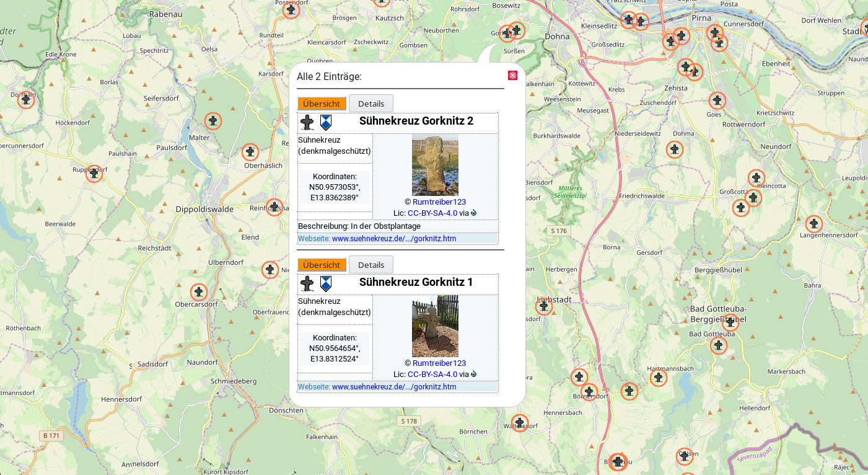This screenshot has width=868, height=475.
Task: Visit the suehnekreuz.de website link for Gorknitz 2
Action: tap(394, 238)
